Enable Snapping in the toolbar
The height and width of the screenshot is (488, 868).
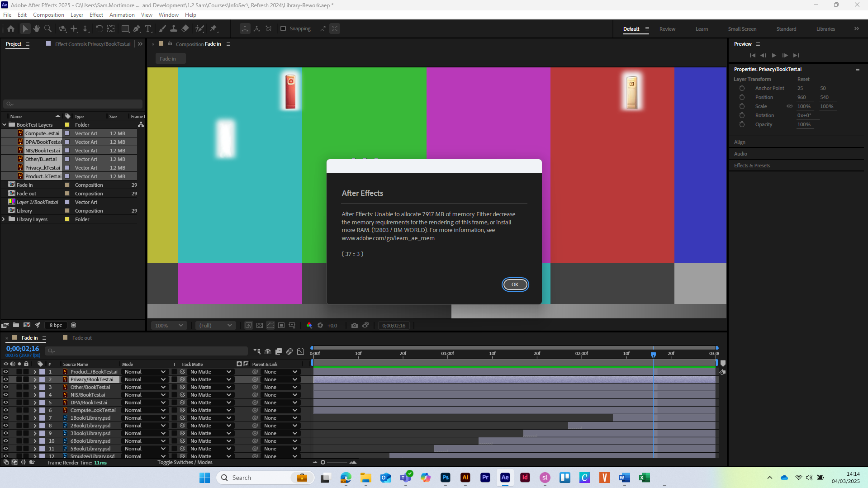(283, 28)
